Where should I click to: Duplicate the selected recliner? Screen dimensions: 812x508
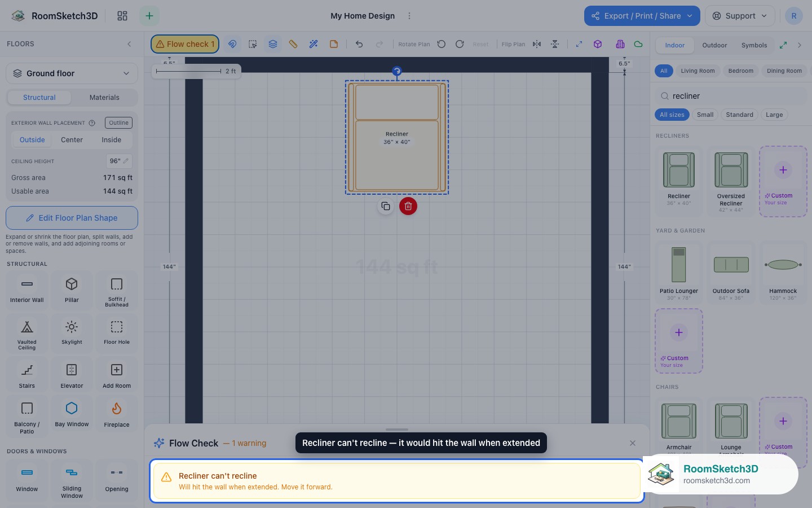[386, 206]
